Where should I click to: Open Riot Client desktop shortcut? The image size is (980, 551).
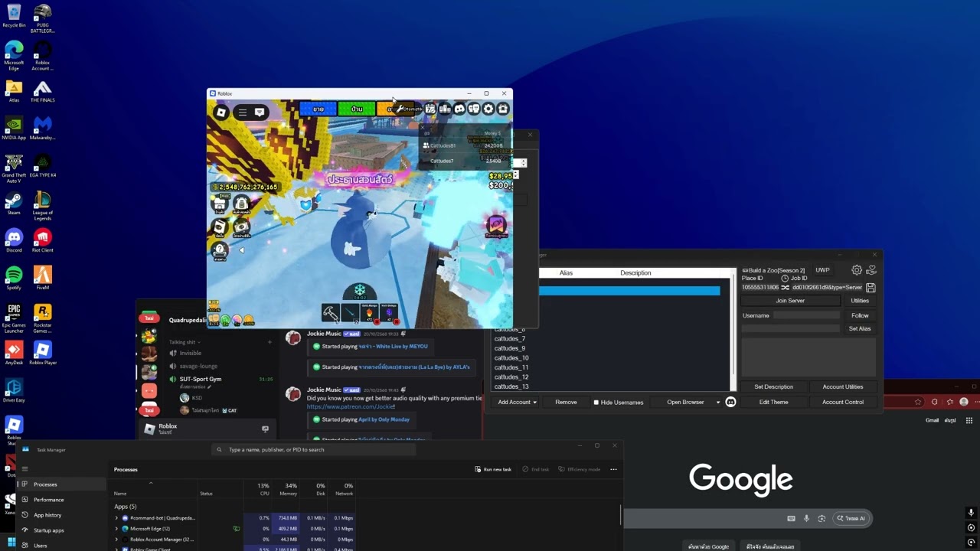coord(42,240)
